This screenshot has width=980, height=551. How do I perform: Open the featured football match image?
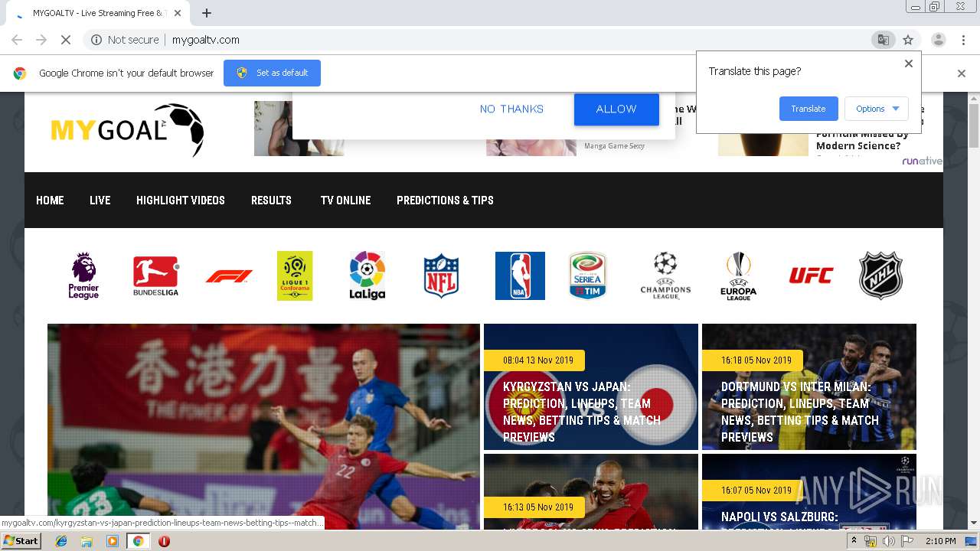click(263, 426)
